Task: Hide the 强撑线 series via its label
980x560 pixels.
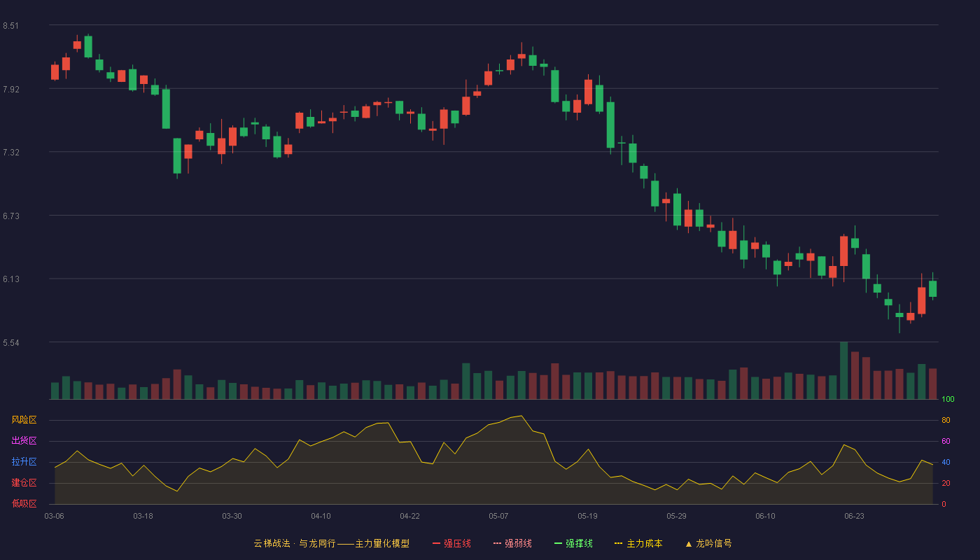Action: [x=579, y=543]
